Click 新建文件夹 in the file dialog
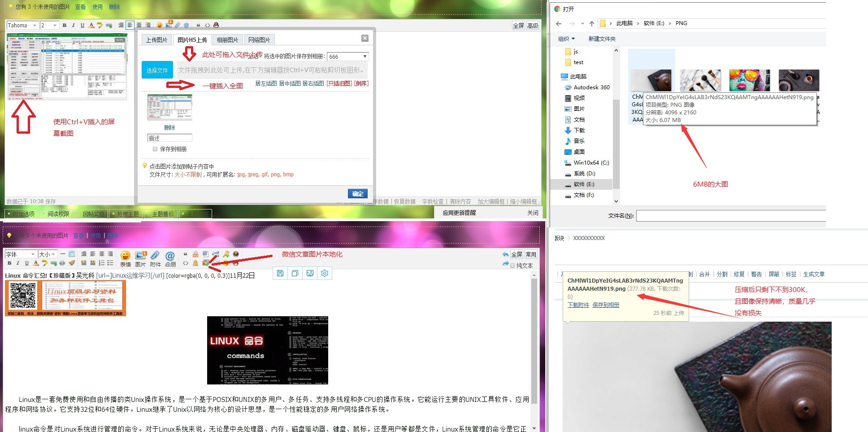Screen dimensions: 868x432 [602, 39]
